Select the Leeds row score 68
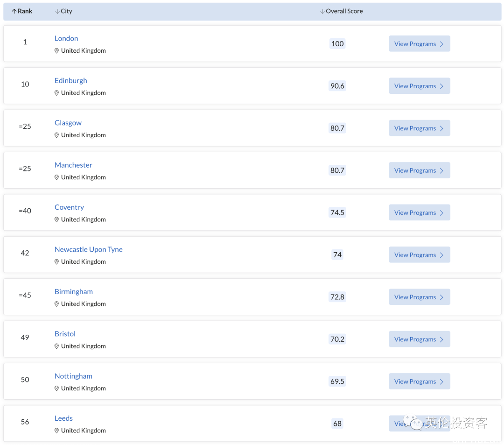This screenshot has width=504, height=445. [337, 424]
